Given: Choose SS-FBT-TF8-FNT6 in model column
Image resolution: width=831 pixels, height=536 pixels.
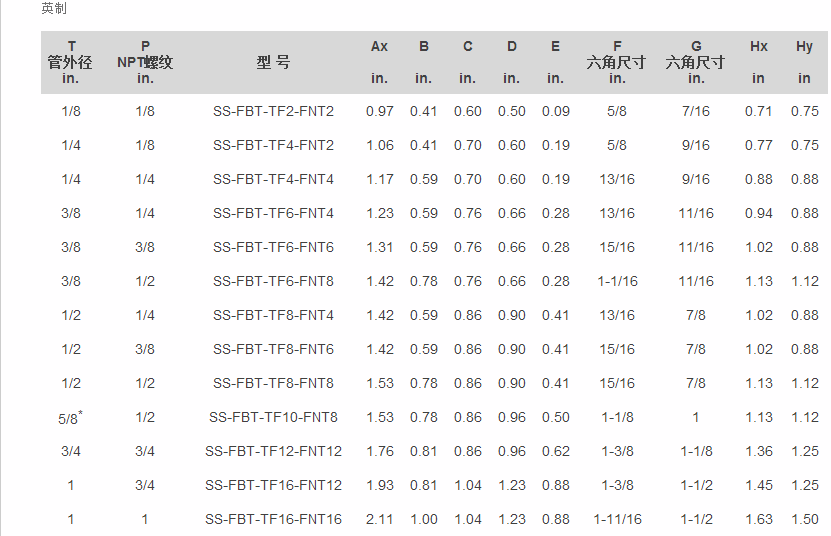Looking at the screenshot, I should 273,349.
